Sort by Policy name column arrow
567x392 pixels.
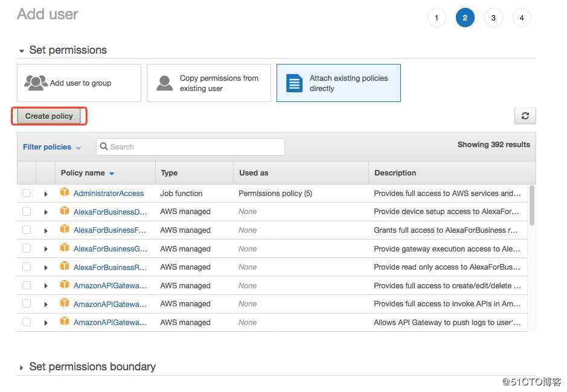pos(112,174)
